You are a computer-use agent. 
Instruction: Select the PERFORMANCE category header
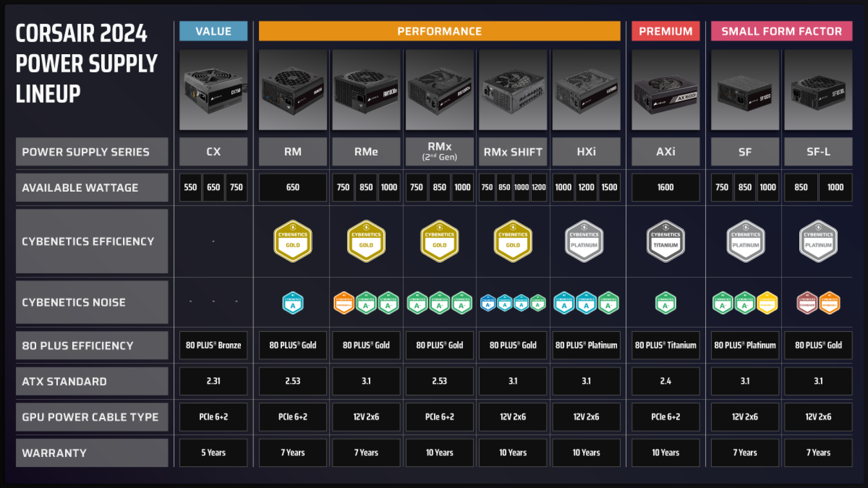tap(439, 31)
